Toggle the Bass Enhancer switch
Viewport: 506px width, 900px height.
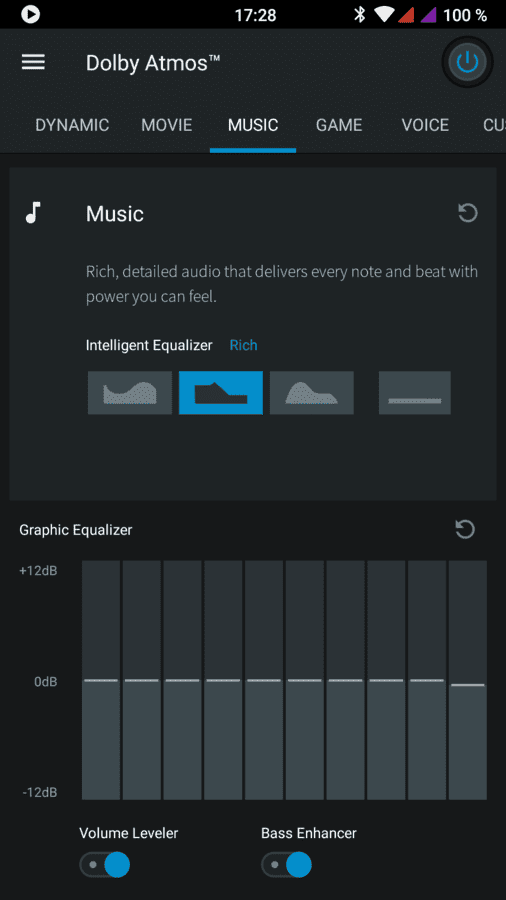(x=286, y=864)
